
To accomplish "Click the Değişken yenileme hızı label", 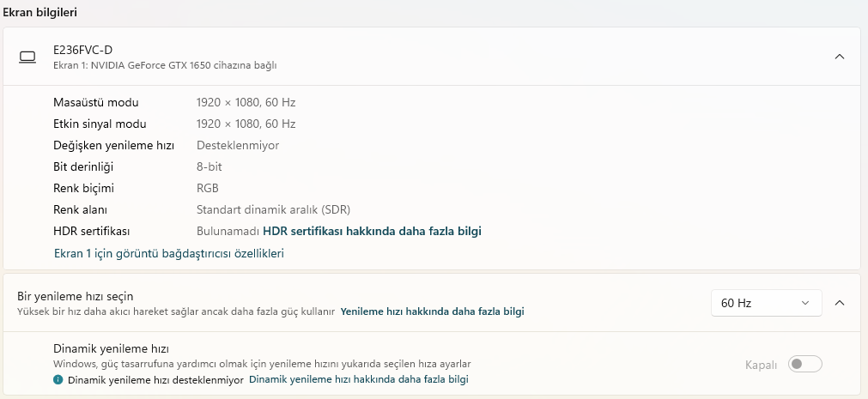I will coord(113,146).
